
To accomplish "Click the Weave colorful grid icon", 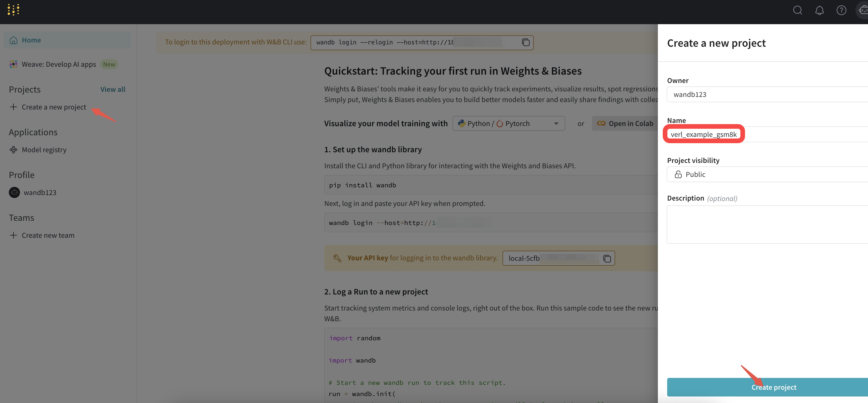I will (13, 64).
